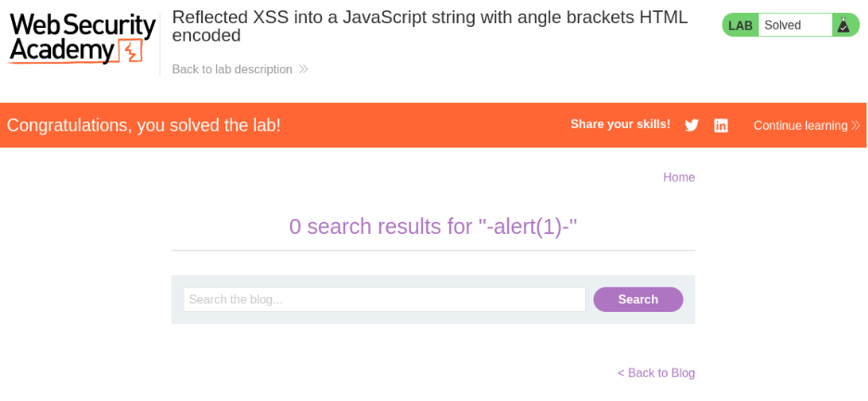This screenshot has height=401, width=868.
Task: Click the left arrow before Back to Blog
Action: point(621,373)
